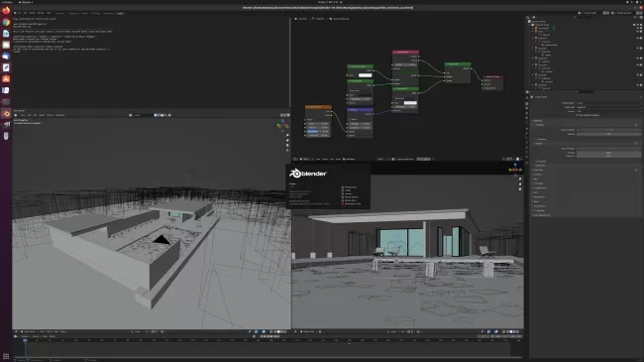
Task: Open World properties tab icon
Action: (527, 122)
